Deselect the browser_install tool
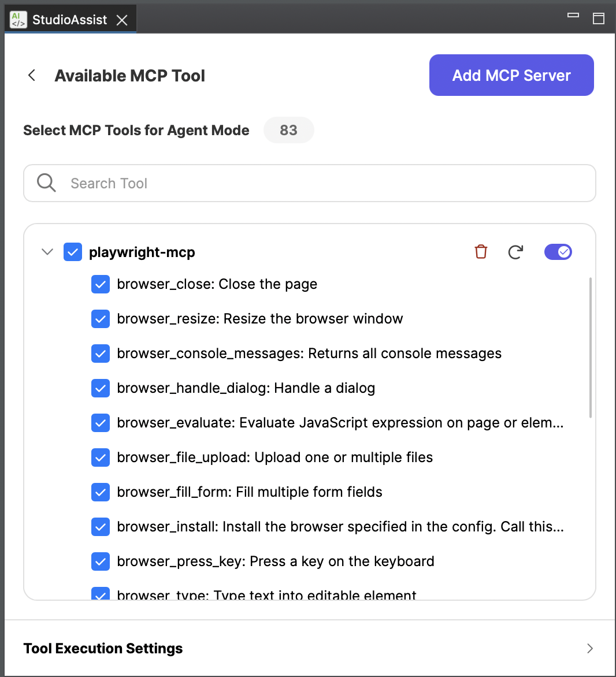616x677 pixels. pos(100,526)
